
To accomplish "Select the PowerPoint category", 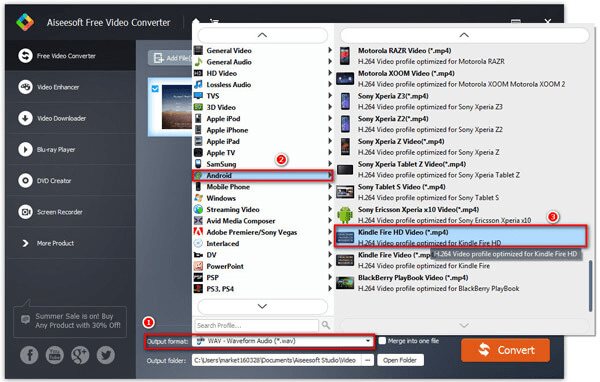I will pos(263,266).
